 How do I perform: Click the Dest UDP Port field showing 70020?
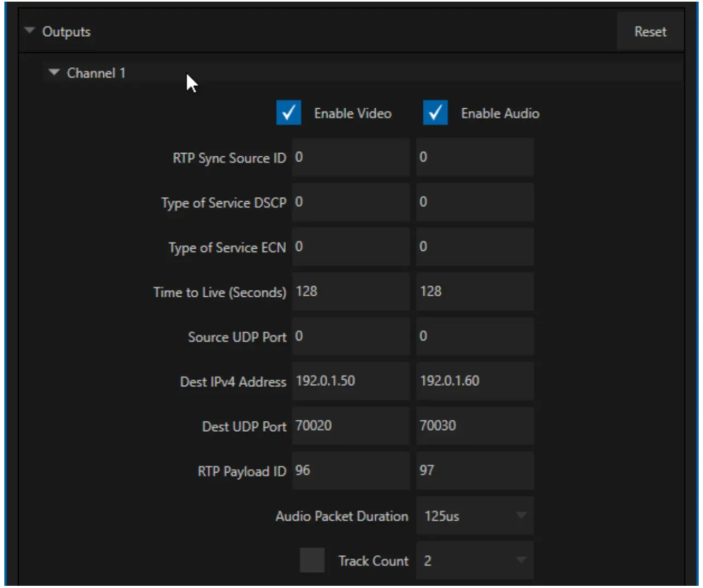click(x=350, y=426)
